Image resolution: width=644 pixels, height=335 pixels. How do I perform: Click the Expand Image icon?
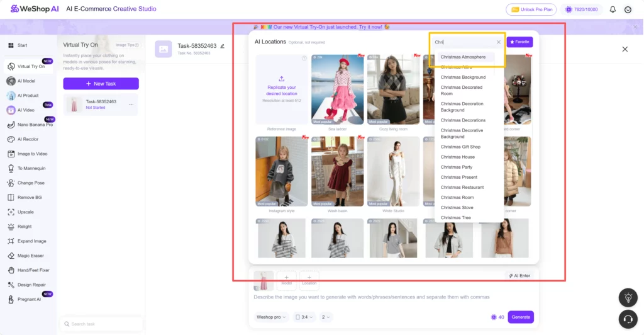tap(11, 241)
